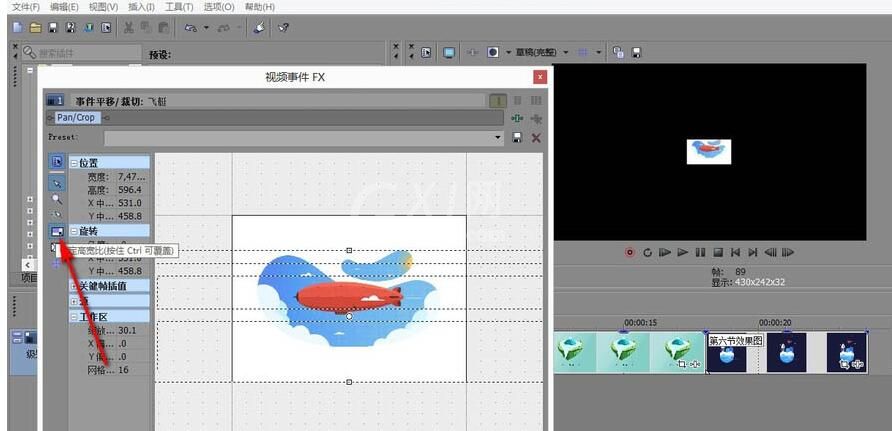This screenshot has width=892, height=431.
Task: Open the overlays grid dropdown arrow
Action: tap(598, 52)
